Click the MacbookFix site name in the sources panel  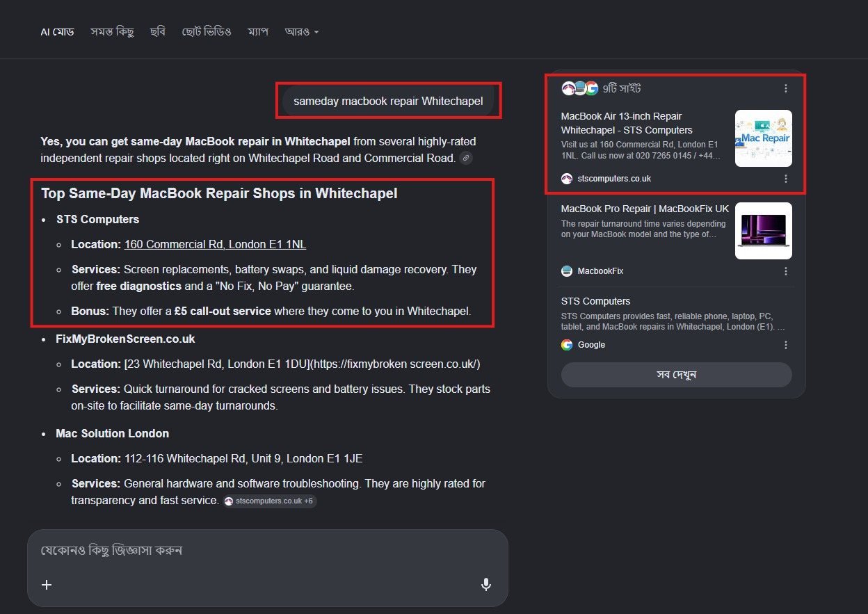click(601, 271)
